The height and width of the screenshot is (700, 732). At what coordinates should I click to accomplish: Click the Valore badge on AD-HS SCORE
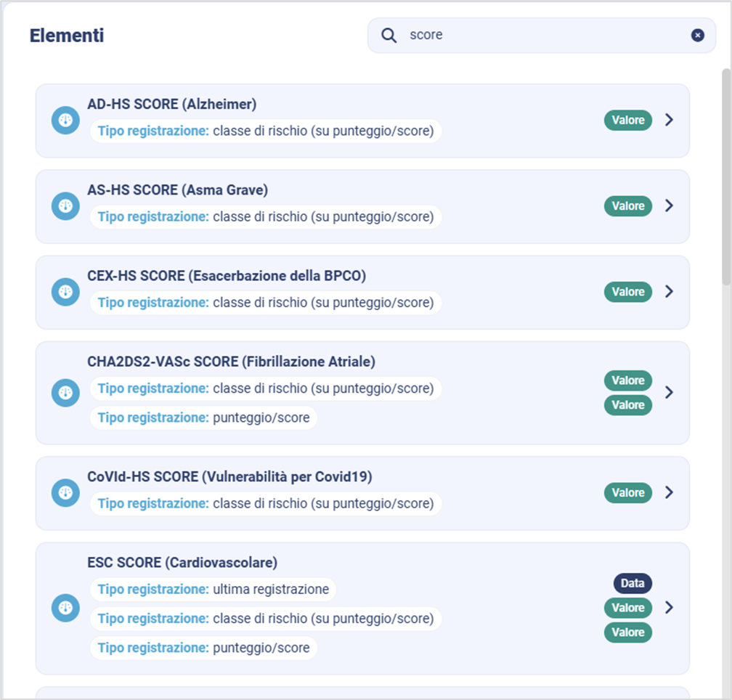(627, 120)
